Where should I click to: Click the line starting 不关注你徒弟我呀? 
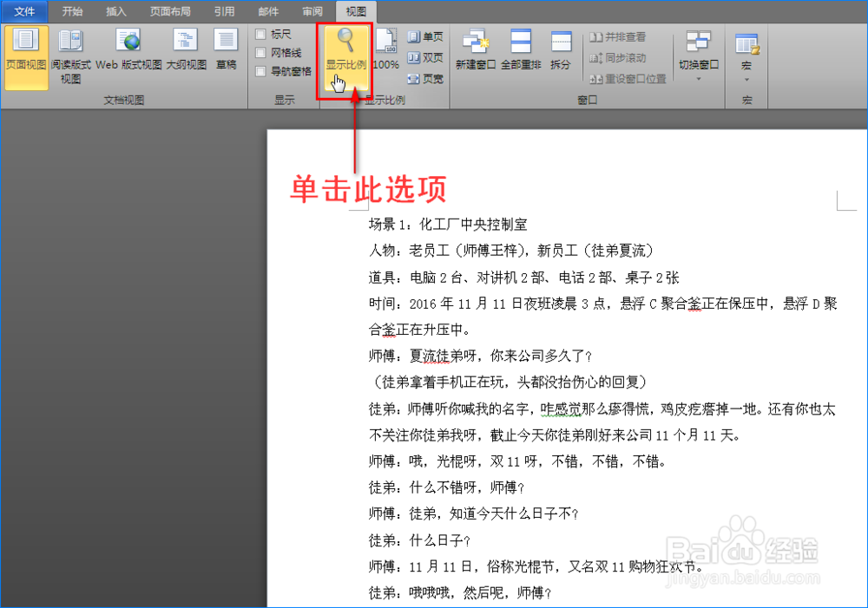[x=555, y=435]
